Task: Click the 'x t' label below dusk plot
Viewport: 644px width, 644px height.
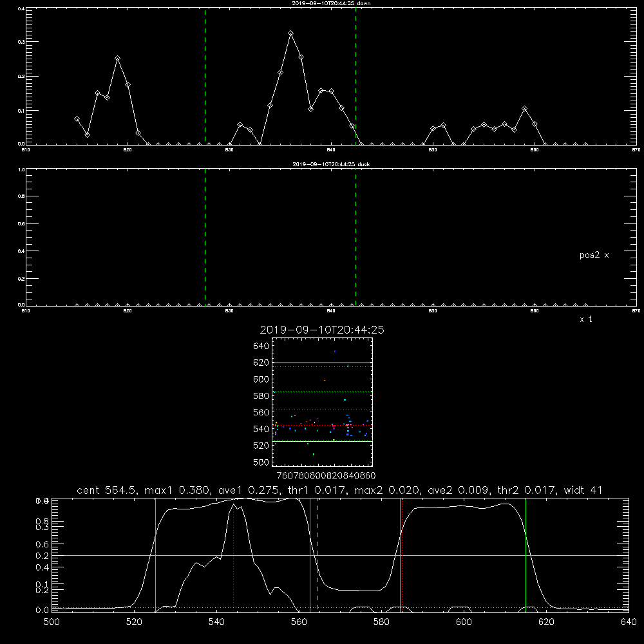Action: [585, 319]
